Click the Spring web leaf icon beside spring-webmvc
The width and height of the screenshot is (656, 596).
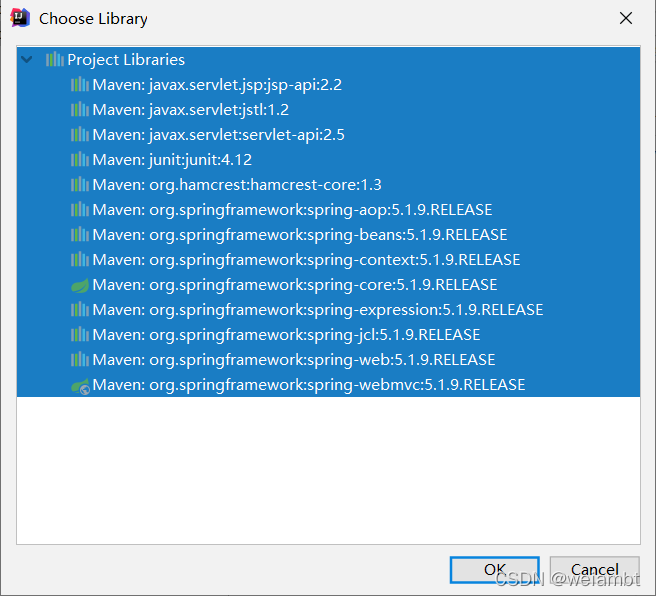80,386
